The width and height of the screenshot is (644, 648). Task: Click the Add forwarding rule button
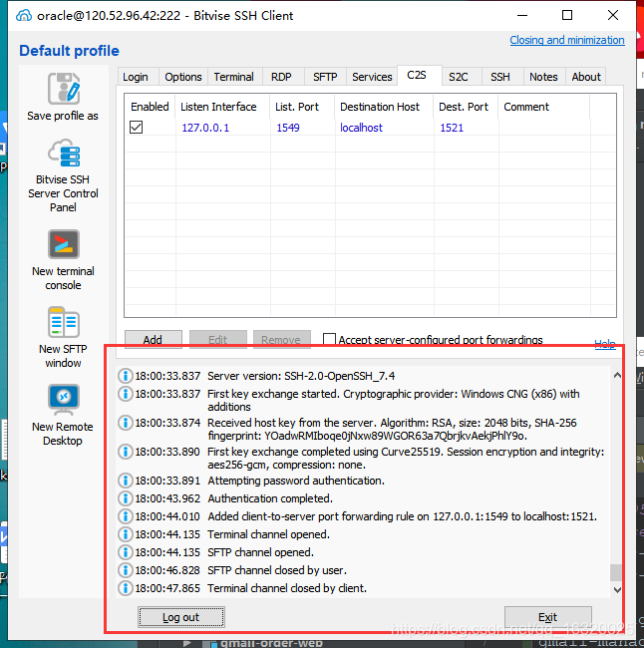click(x=153, y=339)
